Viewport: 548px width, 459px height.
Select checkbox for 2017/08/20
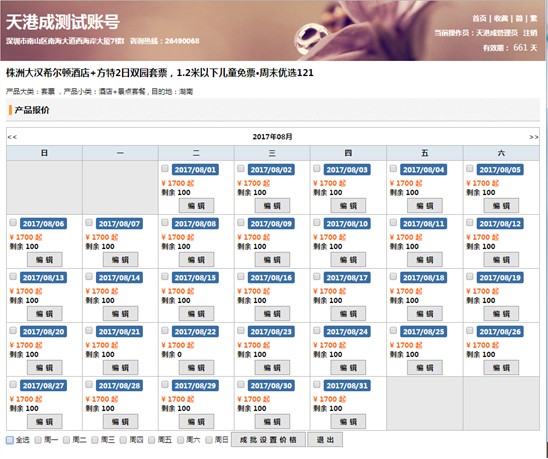[x=13, y=330]
